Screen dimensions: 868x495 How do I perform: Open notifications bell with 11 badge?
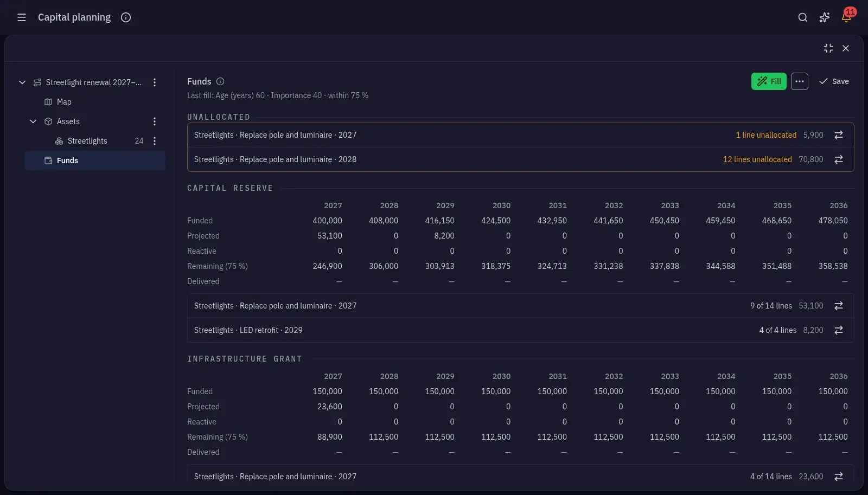tap(846, 17)
